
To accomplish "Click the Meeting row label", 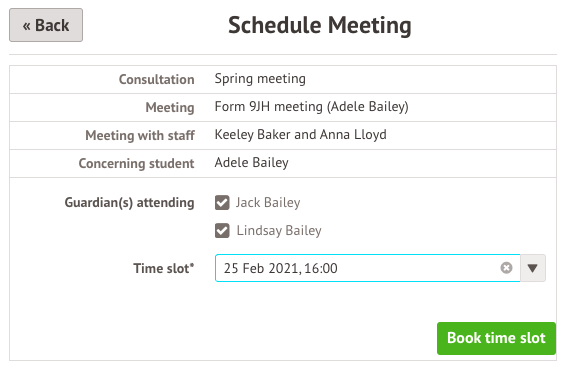I will tap(170, 107).
